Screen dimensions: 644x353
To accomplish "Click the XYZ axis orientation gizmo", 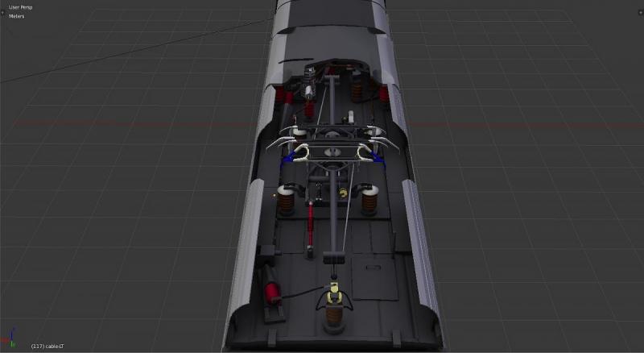I will coord(10,338).
